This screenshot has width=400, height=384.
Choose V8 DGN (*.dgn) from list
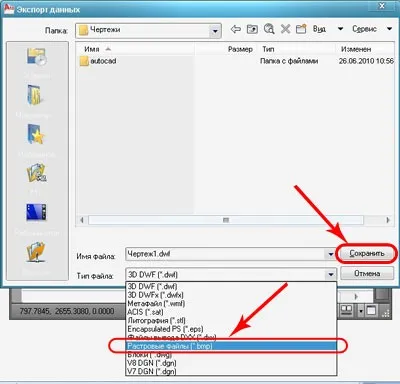(x=231, y=363)
